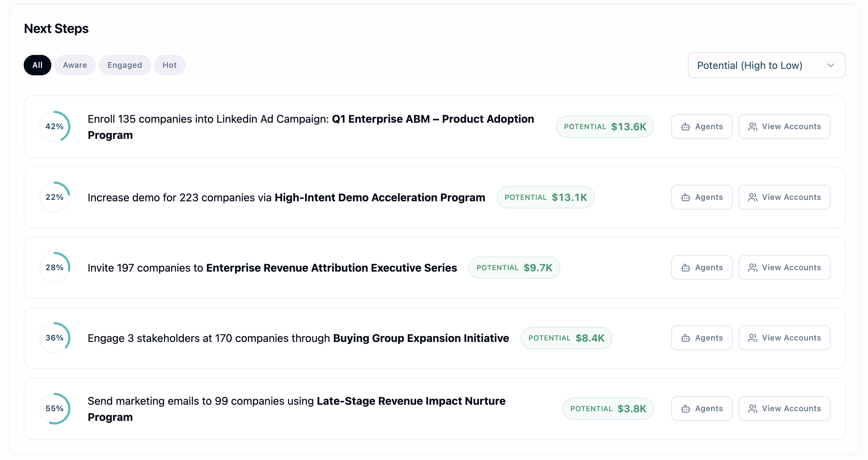Click the people icon for the Demo Acceleration row
868x460 pixels.
753,197
